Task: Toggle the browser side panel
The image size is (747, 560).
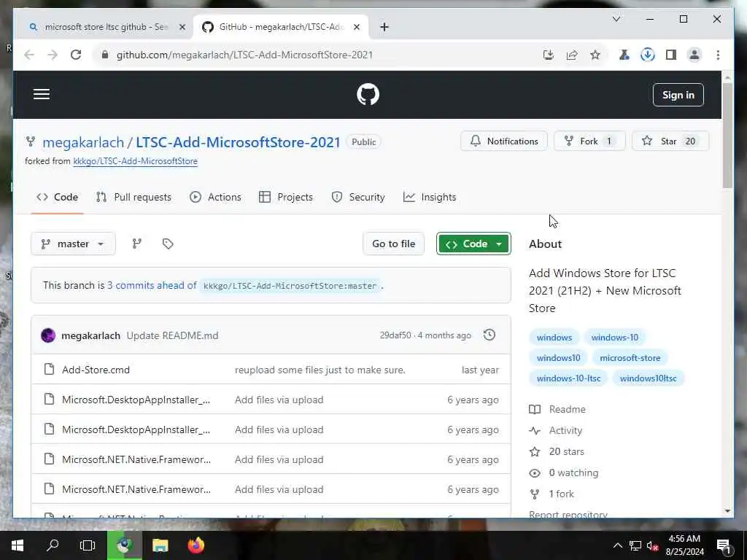Action: (x=671, y=55)
